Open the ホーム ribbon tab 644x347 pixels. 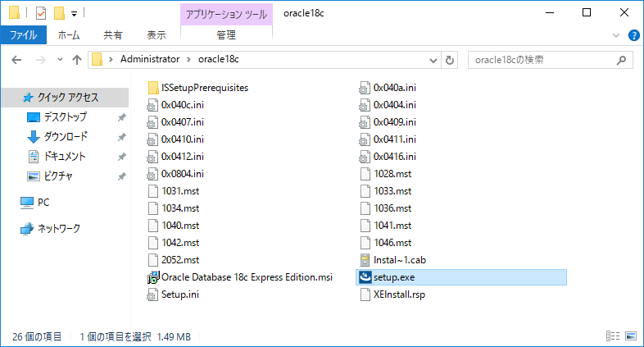click(69, 35)
